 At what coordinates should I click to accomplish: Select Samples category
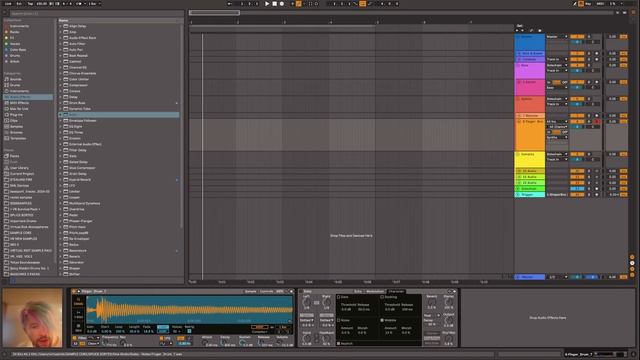(x=16, y=127)
